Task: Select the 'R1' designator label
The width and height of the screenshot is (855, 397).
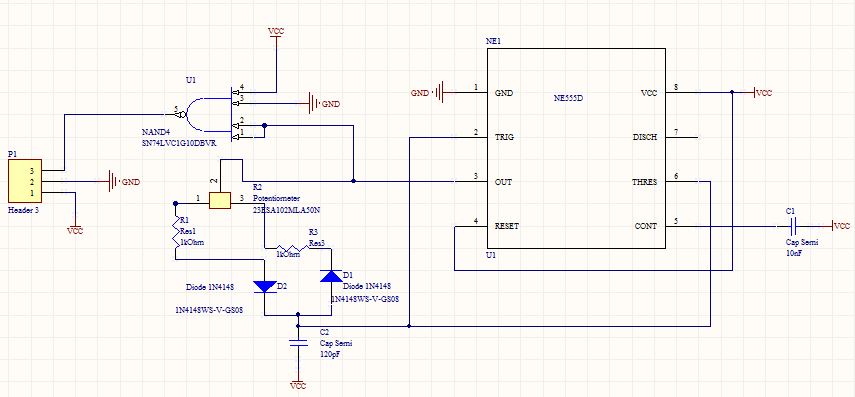Action: click(184, 220)
